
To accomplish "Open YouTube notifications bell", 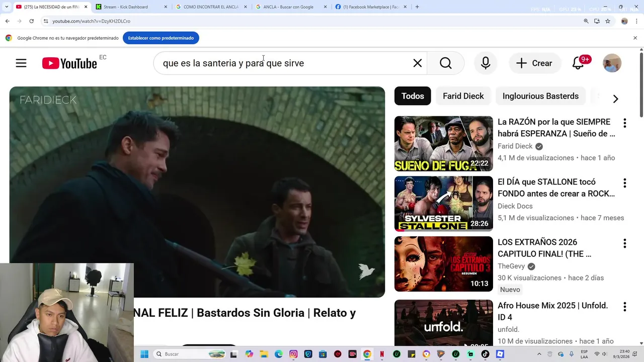I will click(578, 63).
